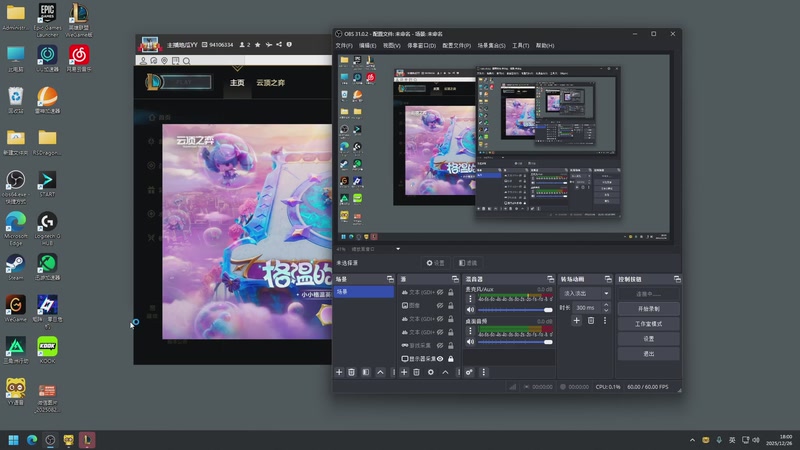Screen dimensions: 800x450
Task: Click transition duration 300 ms field
Action: pos(587,308)
